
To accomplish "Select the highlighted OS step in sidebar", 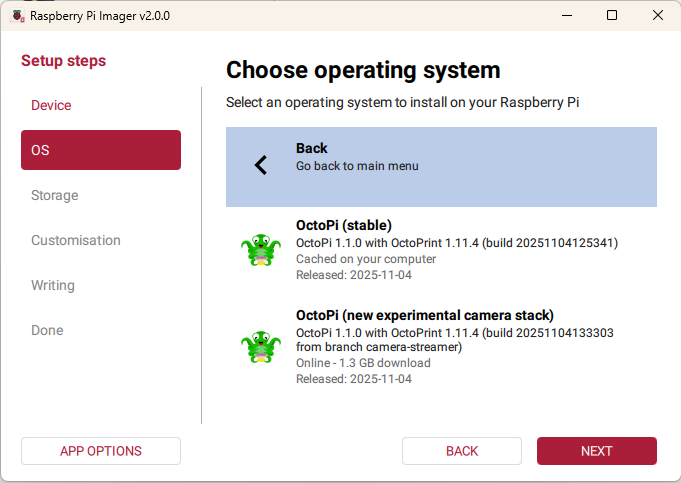I will click(x=100, y=150).
